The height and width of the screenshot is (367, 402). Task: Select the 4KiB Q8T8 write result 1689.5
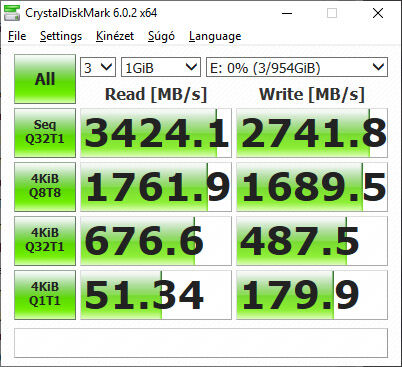[x=312, y=187]
